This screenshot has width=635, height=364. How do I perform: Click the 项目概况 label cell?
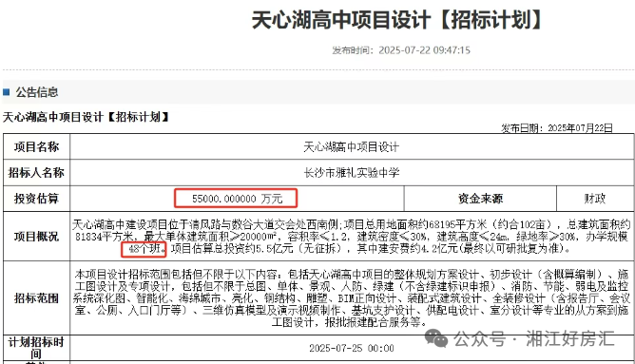pos(36,236)
